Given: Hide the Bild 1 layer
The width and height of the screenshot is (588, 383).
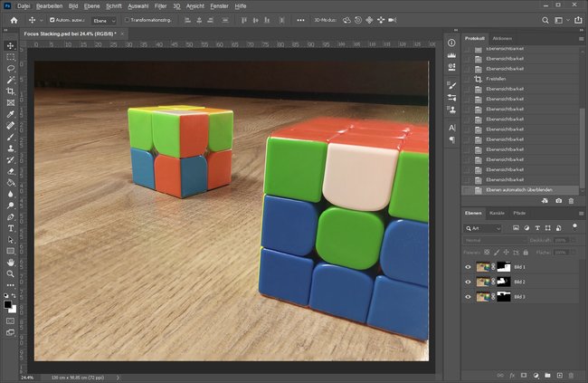Looking at the screenshot, I should click(x=468, y=267).
